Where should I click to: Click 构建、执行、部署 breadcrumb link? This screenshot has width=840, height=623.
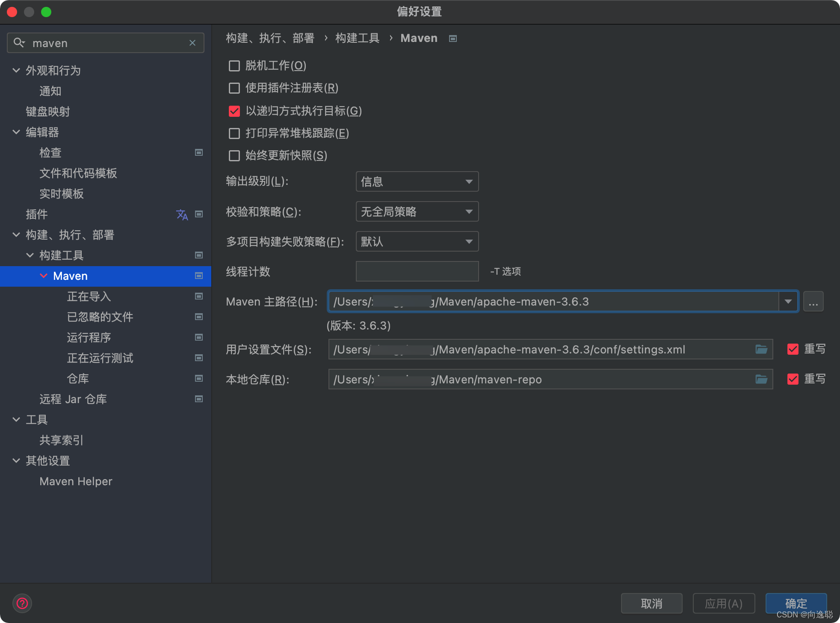(x=270, y=38)
